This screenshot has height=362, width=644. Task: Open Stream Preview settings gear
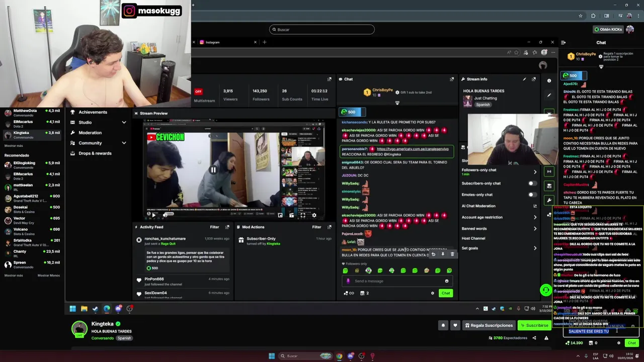314,215
